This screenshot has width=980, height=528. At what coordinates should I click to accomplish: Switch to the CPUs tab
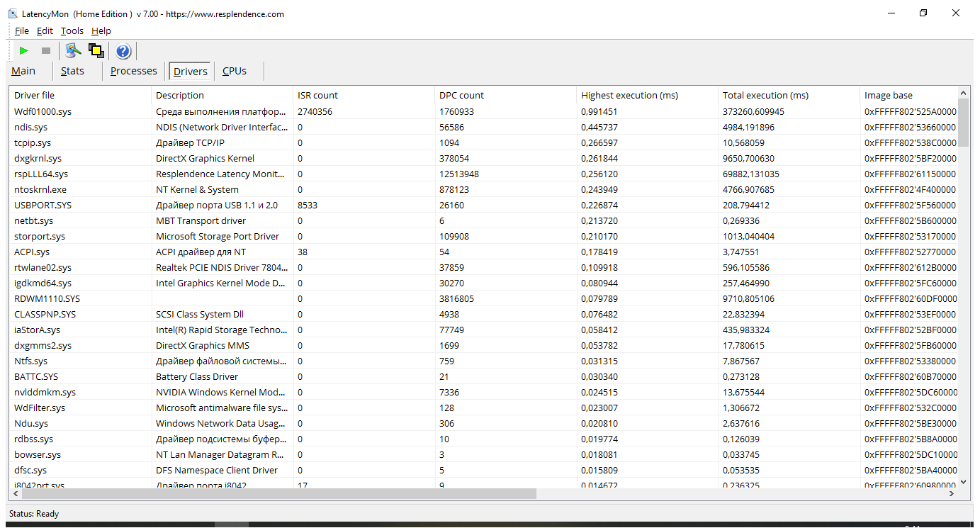[x=235, y=71]
